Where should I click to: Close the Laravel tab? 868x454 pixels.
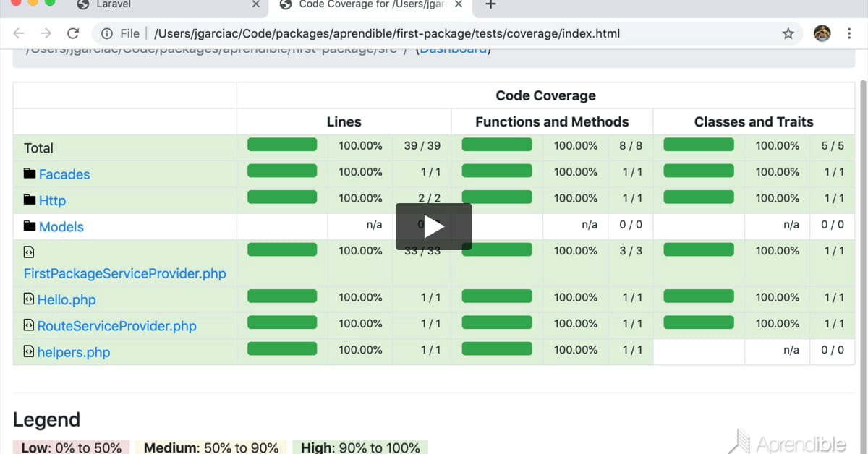tap(255, 5)
